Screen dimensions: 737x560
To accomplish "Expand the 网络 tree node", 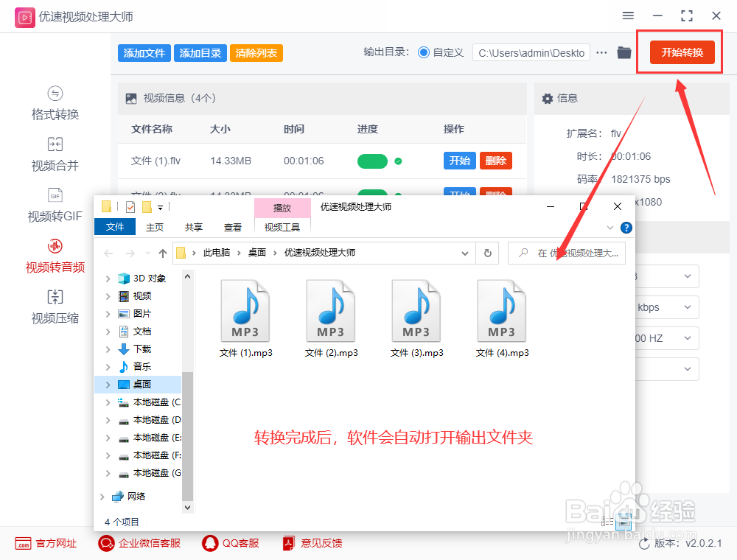I will pos(102,496).
